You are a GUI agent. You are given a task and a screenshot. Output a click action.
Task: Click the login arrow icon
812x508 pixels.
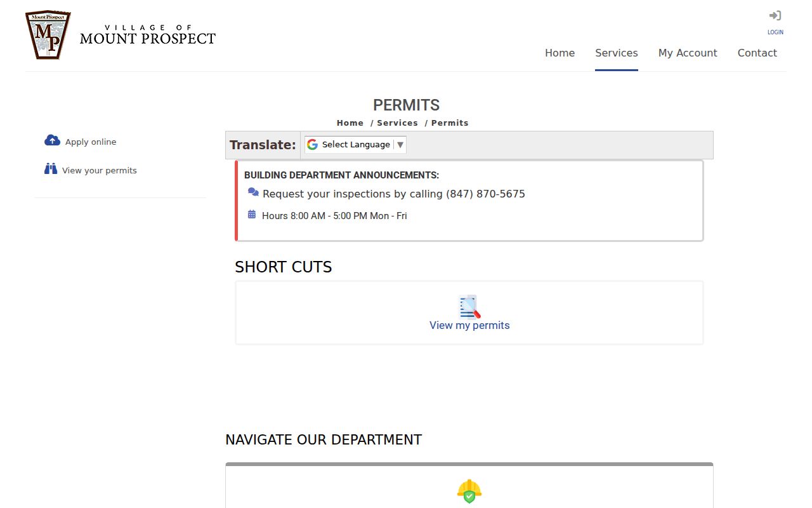775,16
